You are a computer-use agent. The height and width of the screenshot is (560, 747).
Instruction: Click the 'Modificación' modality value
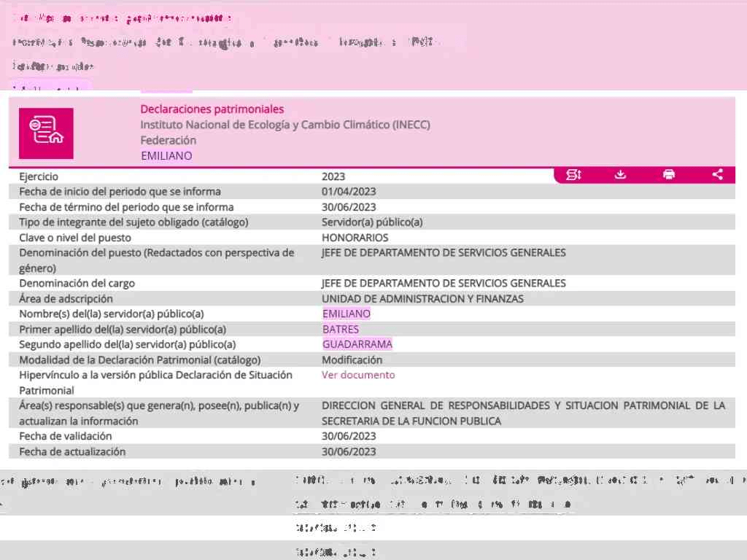[352, 359]
